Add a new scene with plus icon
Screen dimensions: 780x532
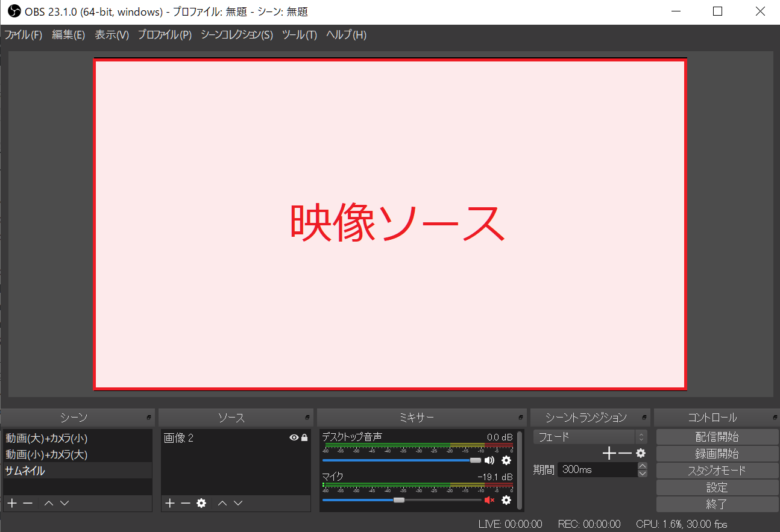12,503
